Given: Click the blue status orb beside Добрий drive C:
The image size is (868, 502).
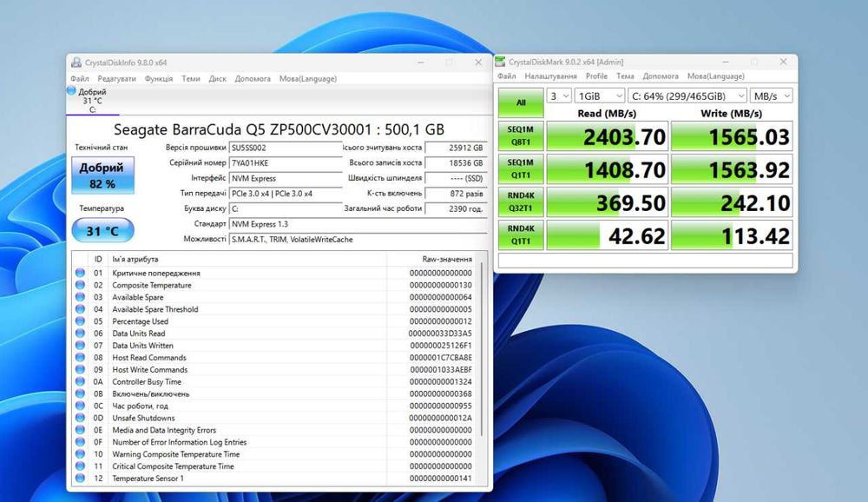Looking at the screenshot, I should point(71,90).
